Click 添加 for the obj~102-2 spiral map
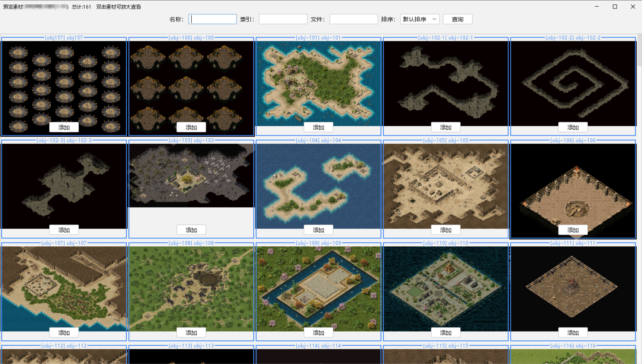 pos(573,127)
